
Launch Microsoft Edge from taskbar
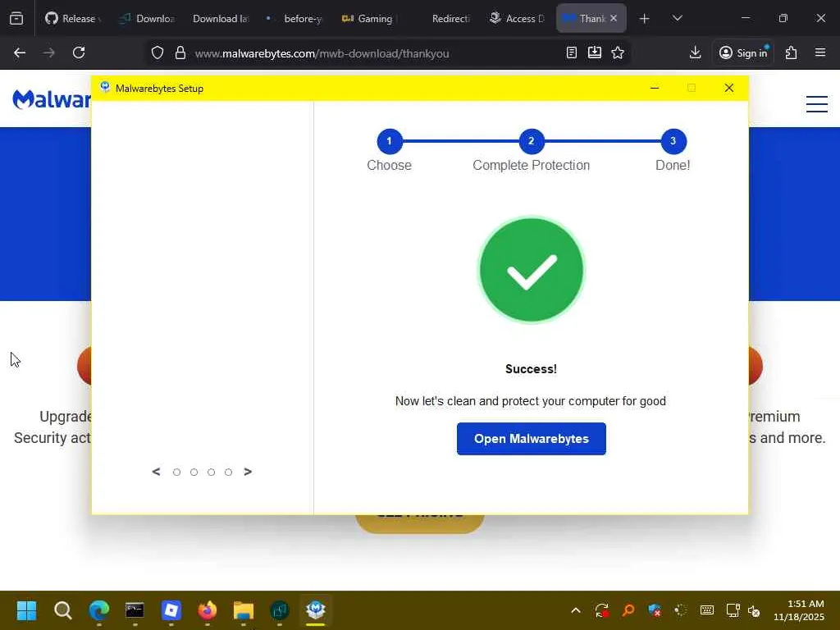pyautogui.click(x=99, y=610)
